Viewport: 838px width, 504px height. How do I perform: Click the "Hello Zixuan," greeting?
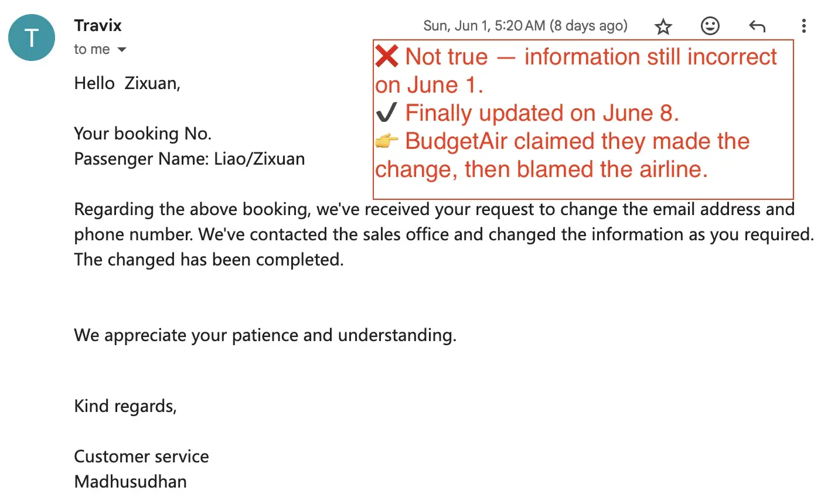point(127,83)
